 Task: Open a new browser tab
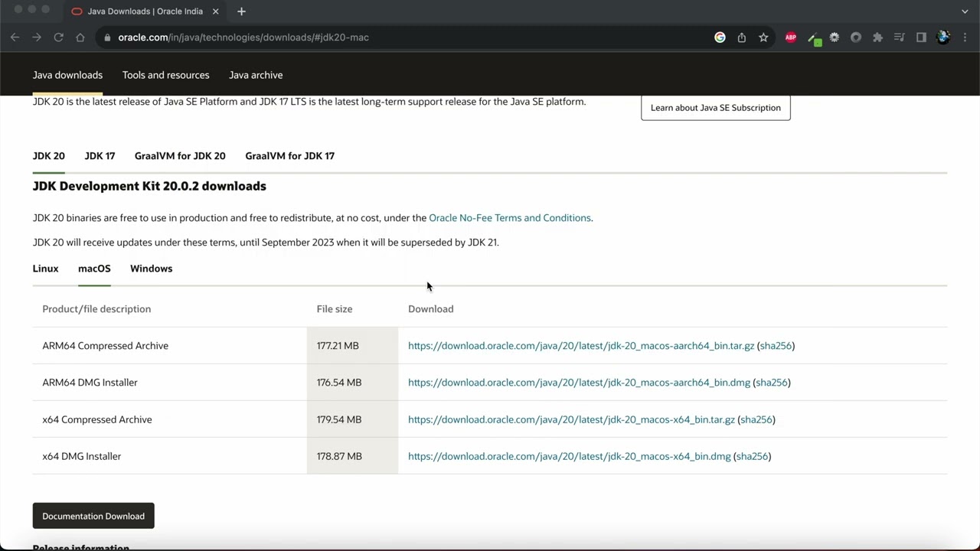pos(241,11)
